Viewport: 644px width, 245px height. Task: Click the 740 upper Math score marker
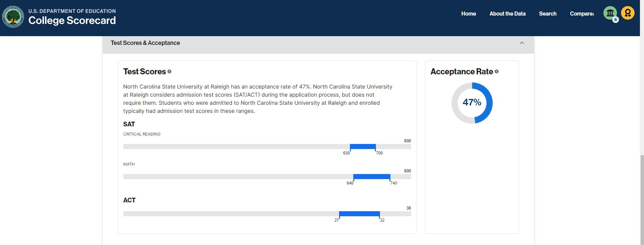coord(393,183)
